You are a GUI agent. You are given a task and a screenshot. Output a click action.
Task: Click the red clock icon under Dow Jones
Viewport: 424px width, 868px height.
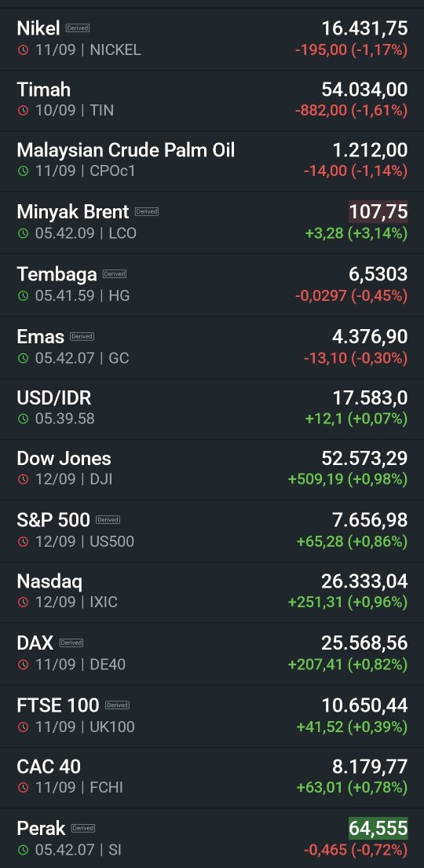click(x=23, y=479)
